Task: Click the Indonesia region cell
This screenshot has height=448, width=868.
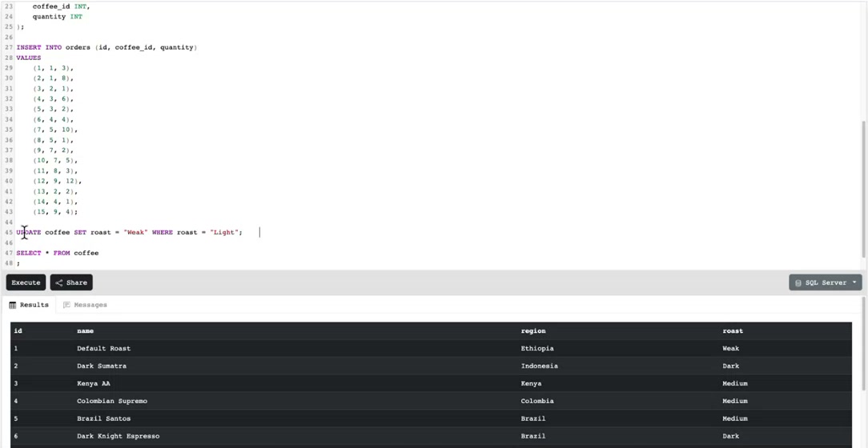Action: [539, 366]
